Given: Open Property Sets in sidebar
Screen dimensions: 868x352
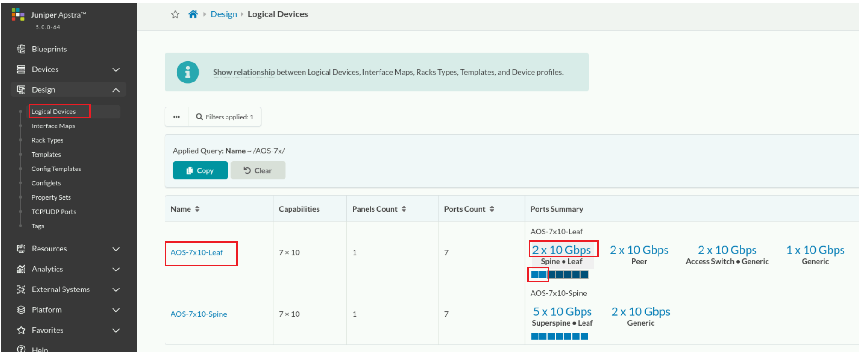Looking at the screenshot, I should click(x=51, y=198).
